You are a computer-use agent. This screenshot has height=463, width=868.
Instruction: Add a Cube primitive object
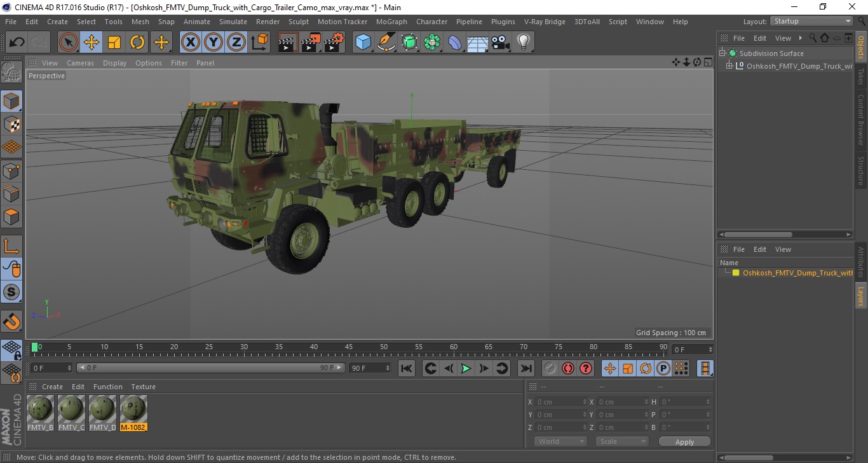click(x=363, y=43)
